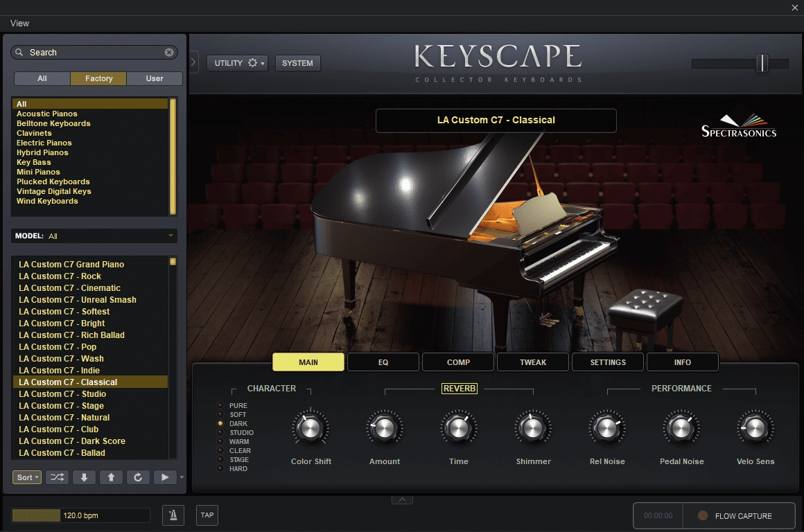
Task: Open the View menu
Action: point(19,23)
